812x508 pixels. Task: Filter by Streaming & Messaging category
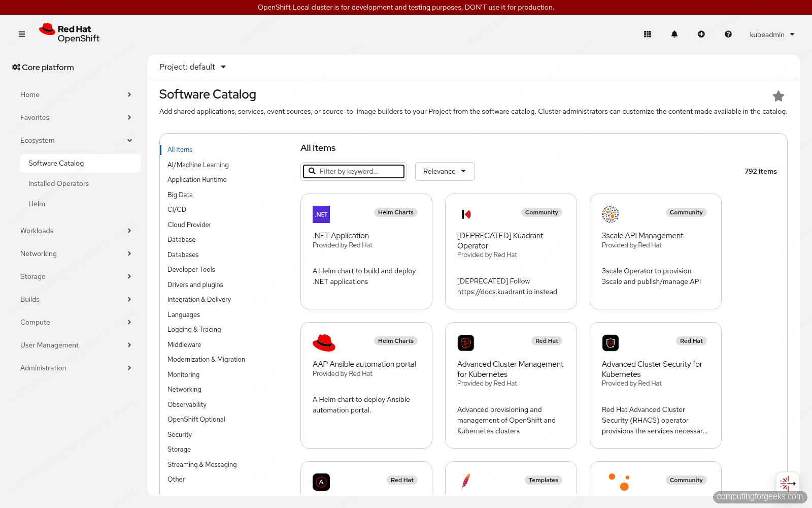point(202,464)
